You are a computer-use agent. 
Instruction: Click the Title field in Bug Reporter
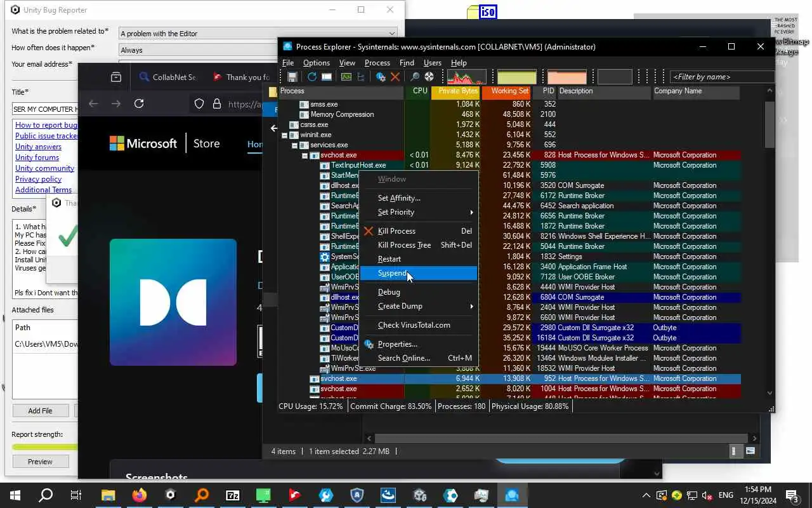click(44, 109)
